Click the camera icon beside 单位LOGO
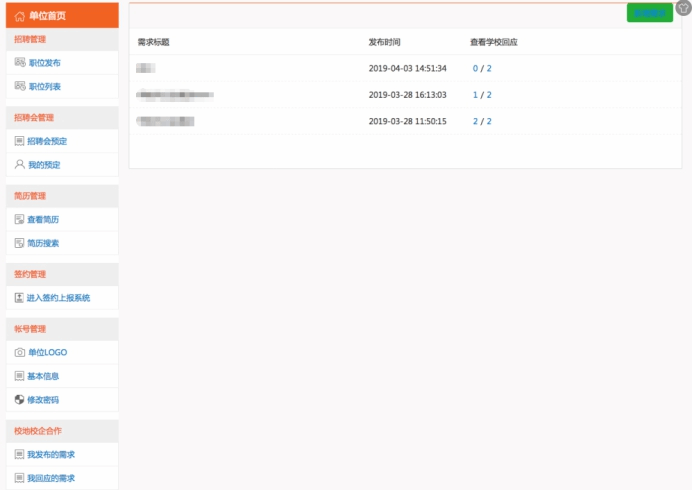This screenshot has height=490, width=692. point(20,352)
